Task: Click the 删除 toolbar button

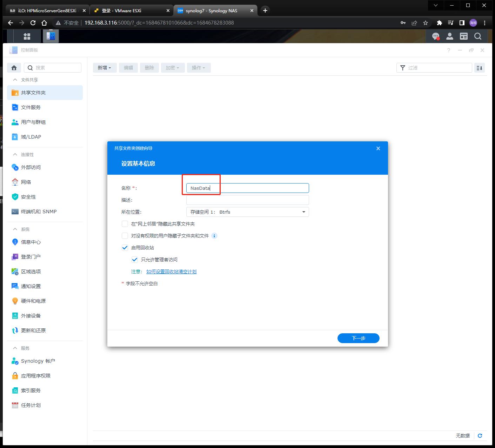Action: coord(149,68)
